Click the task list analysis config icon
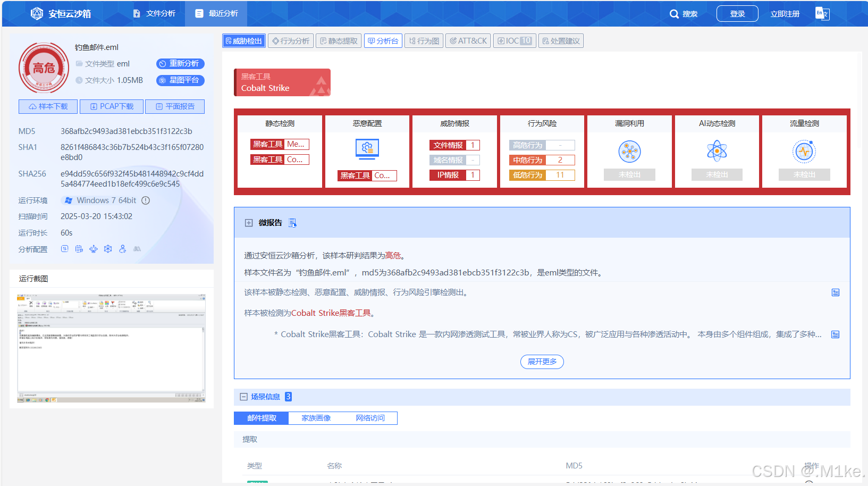868x486 pixels. (79, 248)
